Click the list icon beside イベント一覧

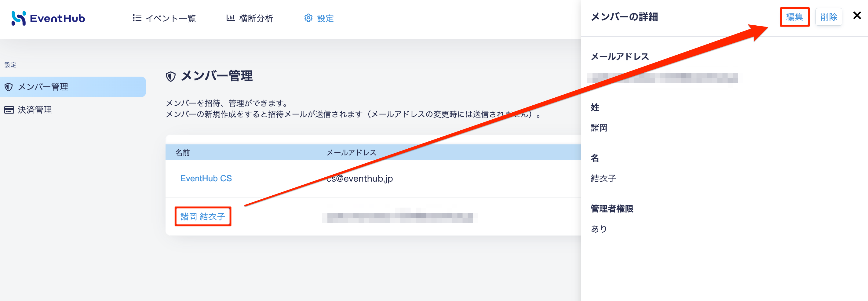[x=137, y=18]
